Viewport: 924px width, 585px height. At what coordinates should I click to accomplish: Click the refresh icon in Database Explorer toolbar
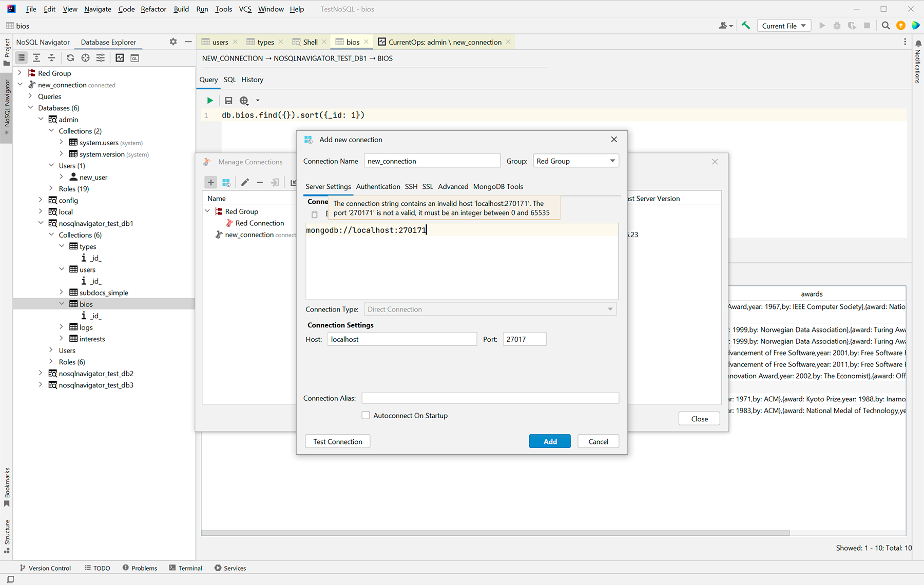click(x=70, y=58)
